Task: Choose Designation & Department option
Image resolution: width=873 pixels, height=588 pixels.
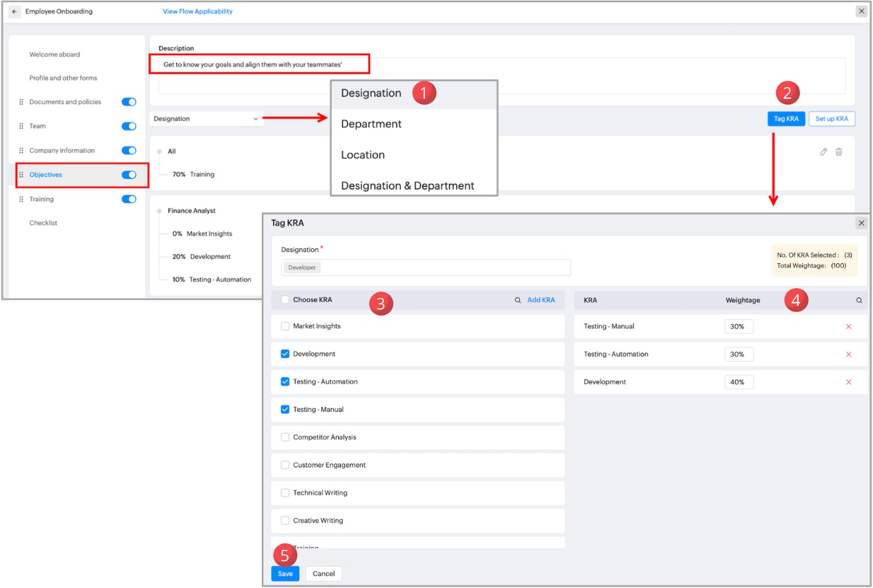Action: (x=407, y=185)
